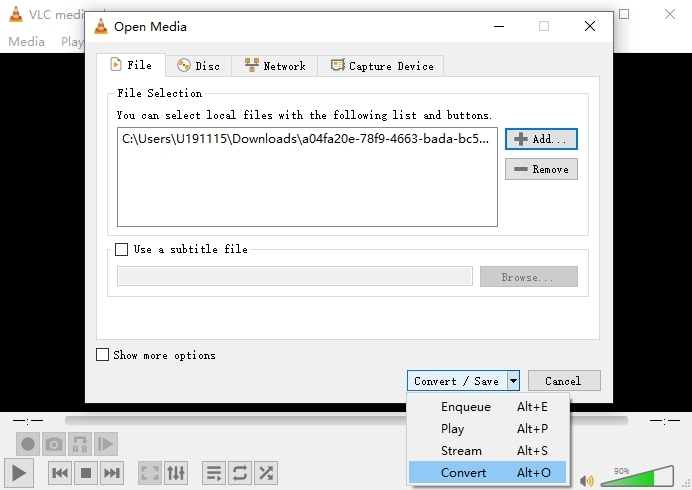Viewport: 692px width, 490px height.
Task: Minimize the Open Media dialog
Action: (x=499, y=26)
